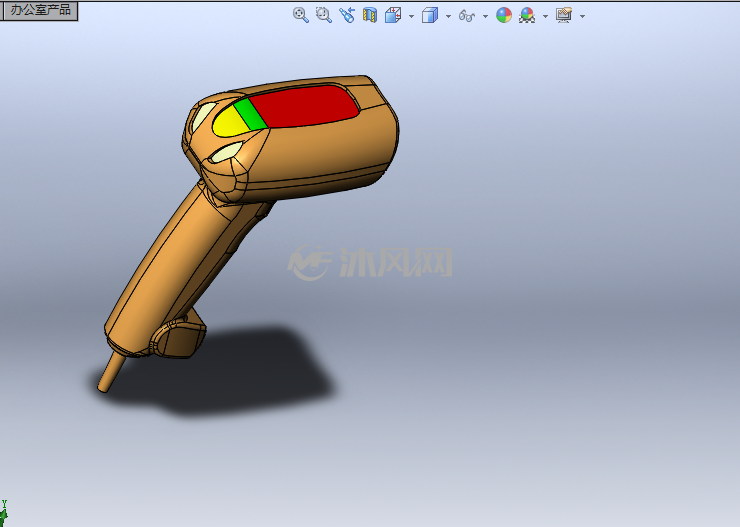Expand the Apply Scene dropdown arrow
The width and height of the screenshot is (740, 527).
point(546,17)
